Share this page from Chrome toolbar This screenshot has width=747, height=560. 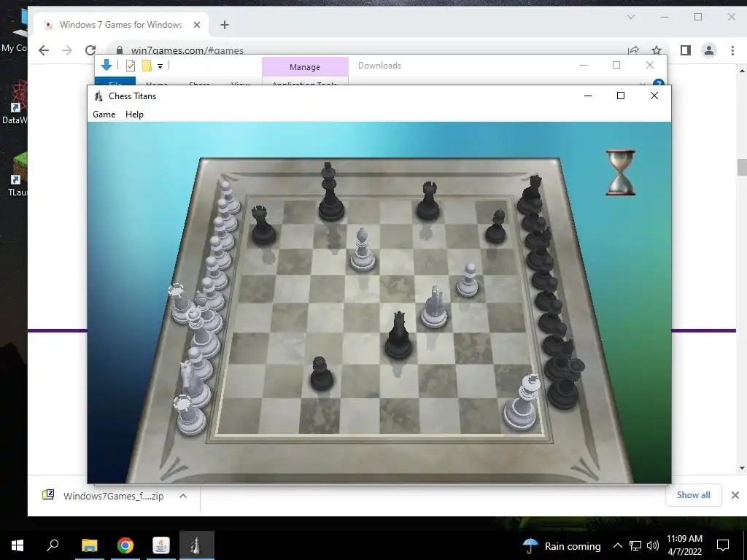point(633,50)
